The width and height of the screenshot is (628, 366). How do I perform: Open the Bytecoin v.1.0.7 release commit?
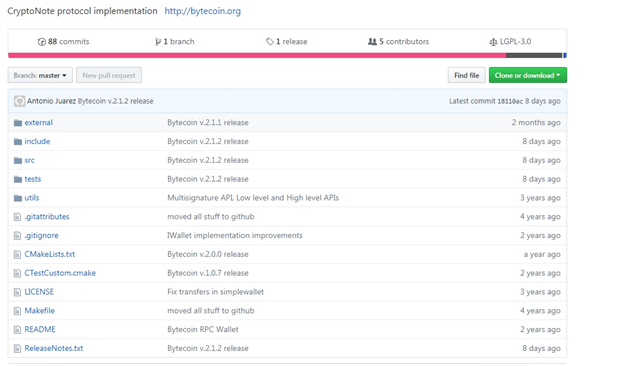point(208,273)
